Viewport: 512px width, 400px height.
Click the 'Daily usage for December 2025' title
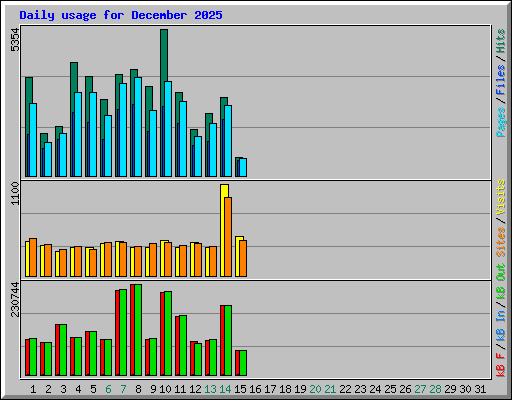(121, 15)
